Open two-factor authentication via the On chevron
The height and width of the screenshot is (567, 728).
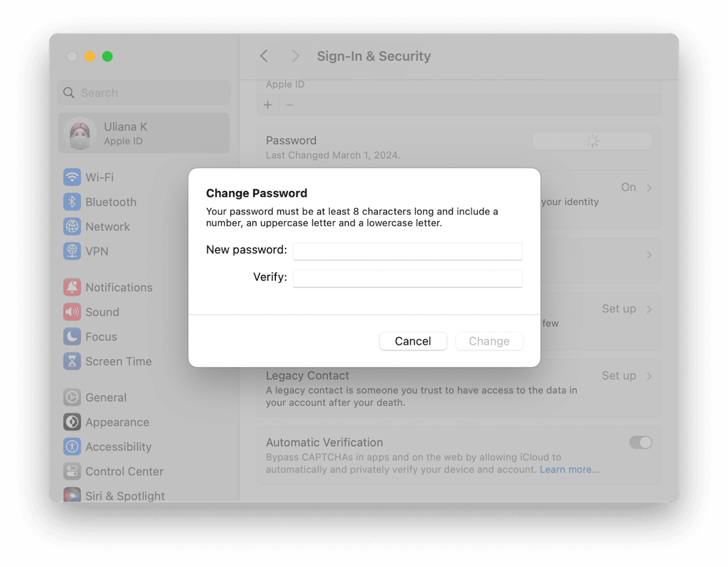(x=649, y=187)
